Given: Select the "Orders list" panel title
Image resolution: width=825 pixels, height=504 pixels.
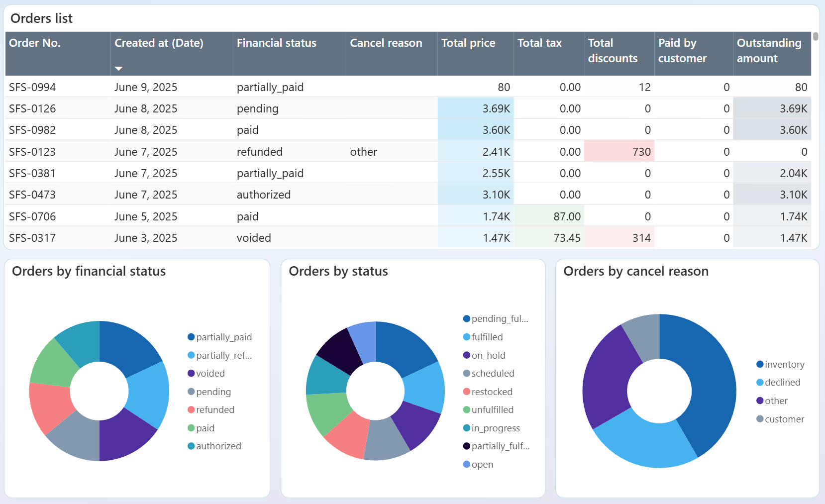Looking at the screenshot, I should pos(41,18).
